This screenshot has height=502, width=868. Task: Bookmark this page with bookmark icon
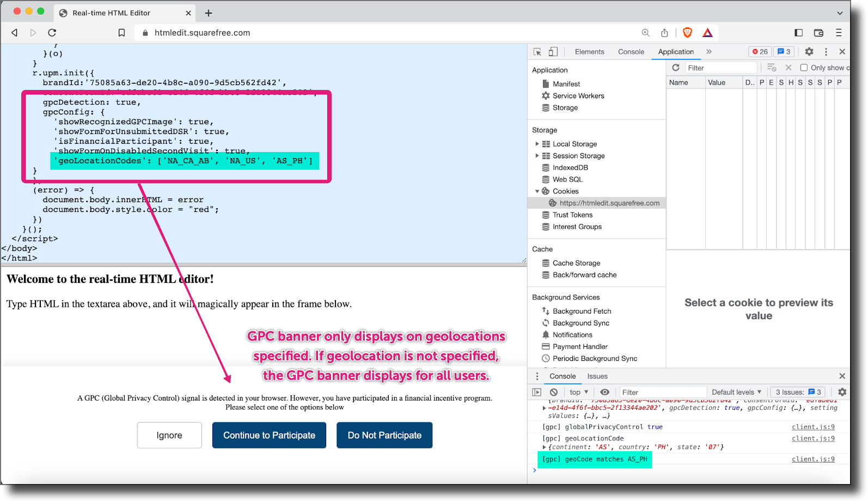[x=121, y=33]
